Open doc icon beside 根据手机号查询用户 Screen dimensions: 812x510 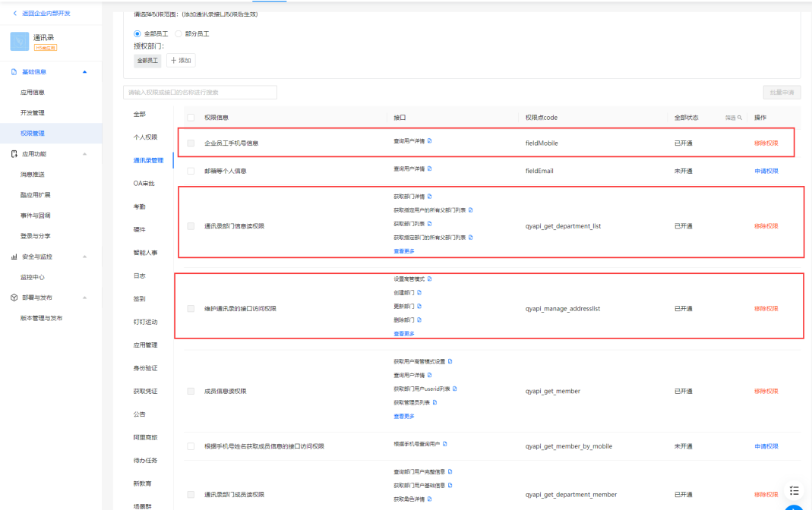(x=445, y=444)
